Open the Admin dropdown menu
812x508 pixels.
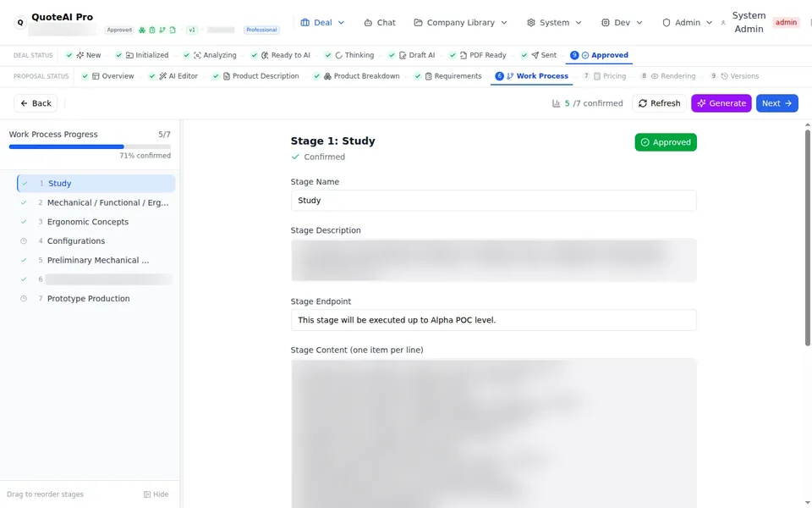coord(687,23)
